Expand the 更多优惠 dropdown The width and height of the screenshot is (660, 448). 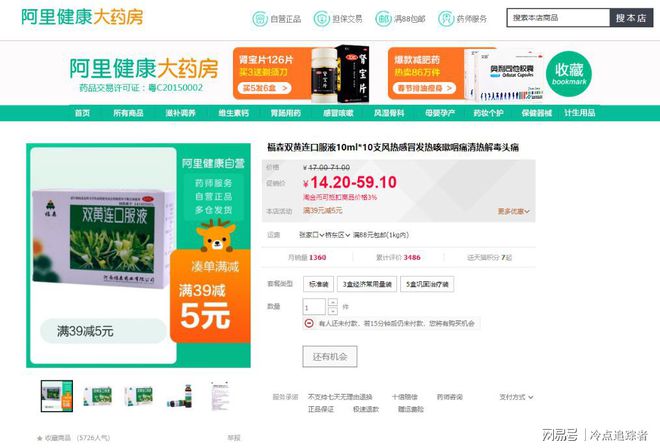point(514,211)
